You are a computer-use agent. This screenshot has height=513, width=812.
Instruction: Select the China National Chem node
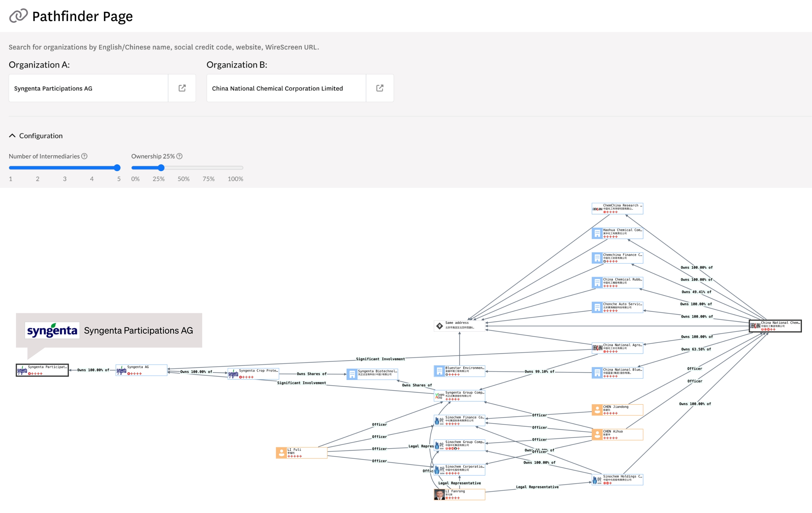click(x=775, y=326)
